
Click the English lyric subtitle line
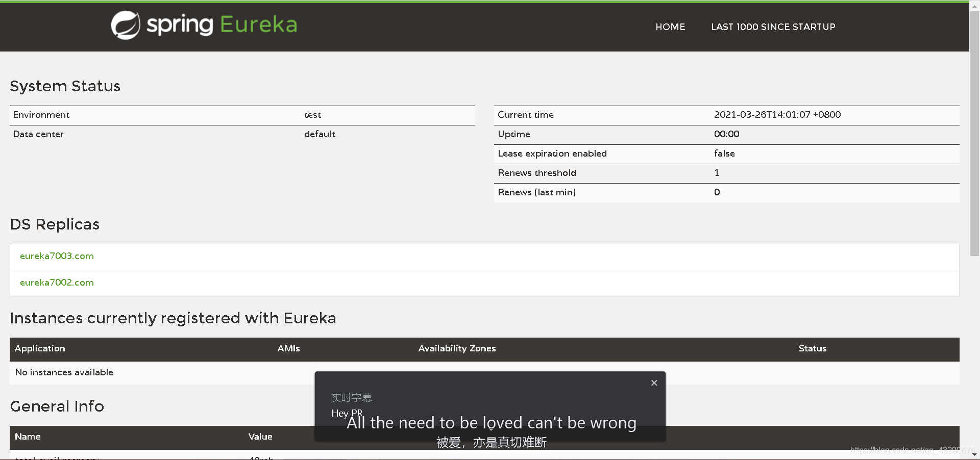click(492, 423)
